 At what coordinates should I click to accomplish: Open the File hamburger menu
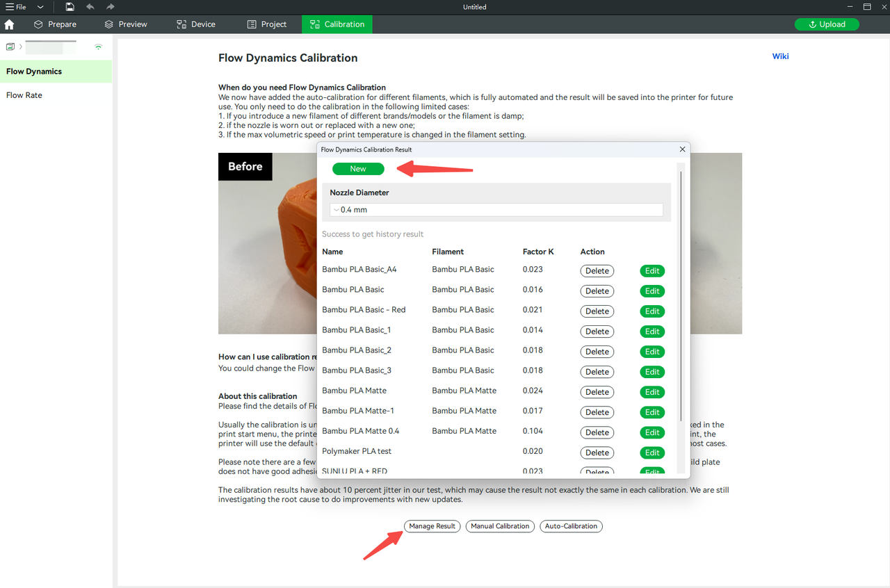tap(15, 7)
